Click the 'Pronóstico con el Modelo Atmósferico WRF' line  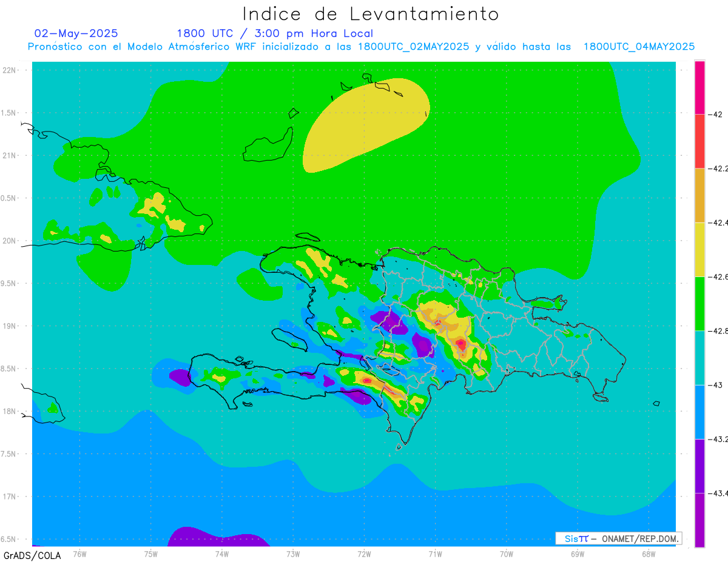tap(361, 47)
